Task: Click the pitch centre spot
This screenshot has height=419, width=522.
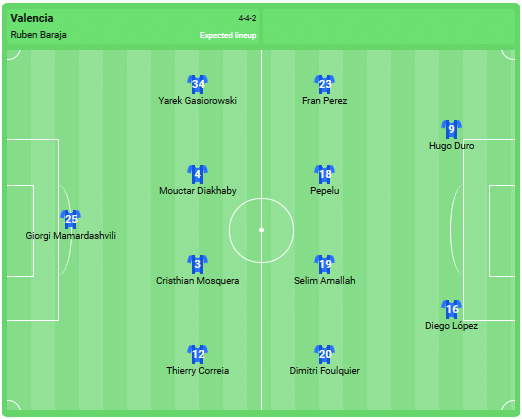Action: pyautogui.click(x=262, y=230)
